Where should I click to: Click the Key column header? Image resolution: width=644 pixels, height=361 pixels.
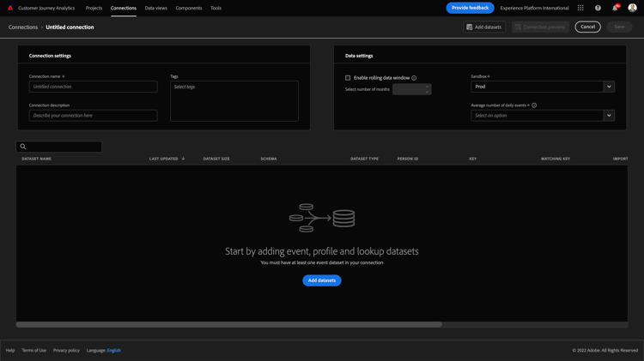coord(473,159)
